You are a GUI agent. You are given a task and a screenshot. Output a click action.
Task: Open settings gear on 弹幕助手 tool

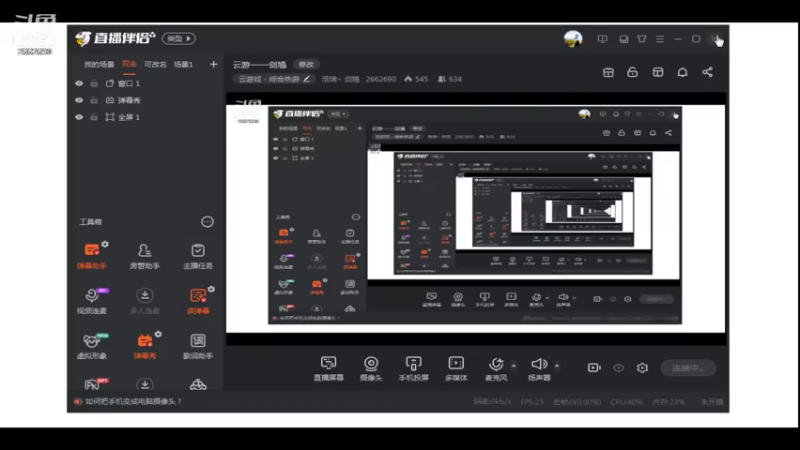click(105, 244)
